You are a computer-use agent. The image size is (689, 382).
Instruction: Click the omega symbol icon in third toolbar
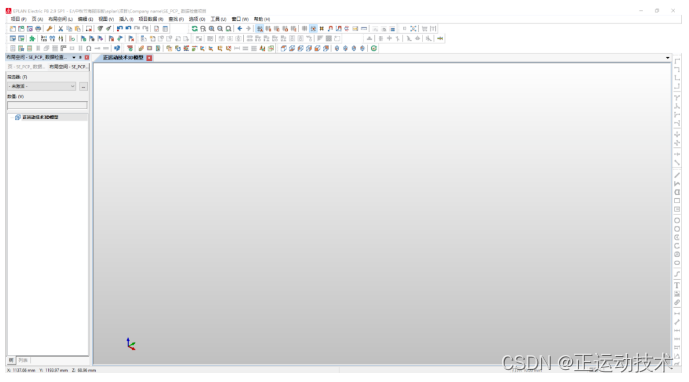[89, 48]
